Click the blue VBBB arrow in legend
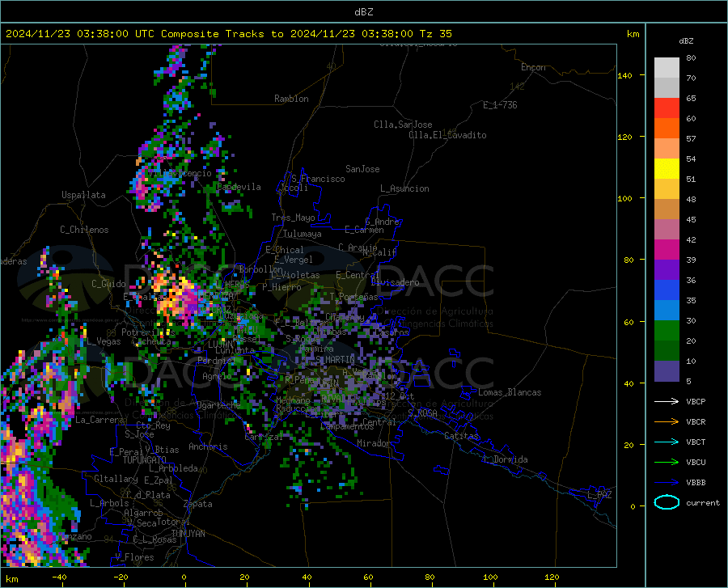Screen dimensions: 728x588 667,482
